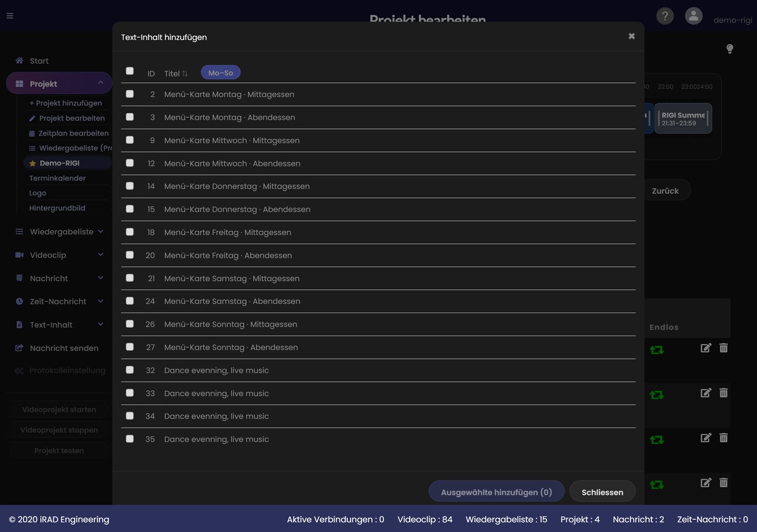This screenshot has height=532, width=757.
Task: Expand the Zeit-Nachricht sidebar chevron
Action: coord(101,301)
